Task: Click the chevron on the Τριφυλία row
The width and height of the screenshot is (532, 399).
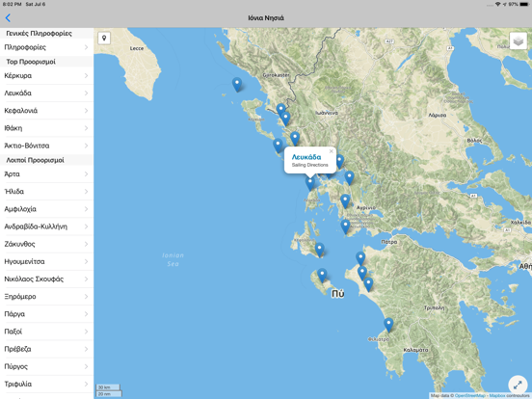Action: point(86,385)
